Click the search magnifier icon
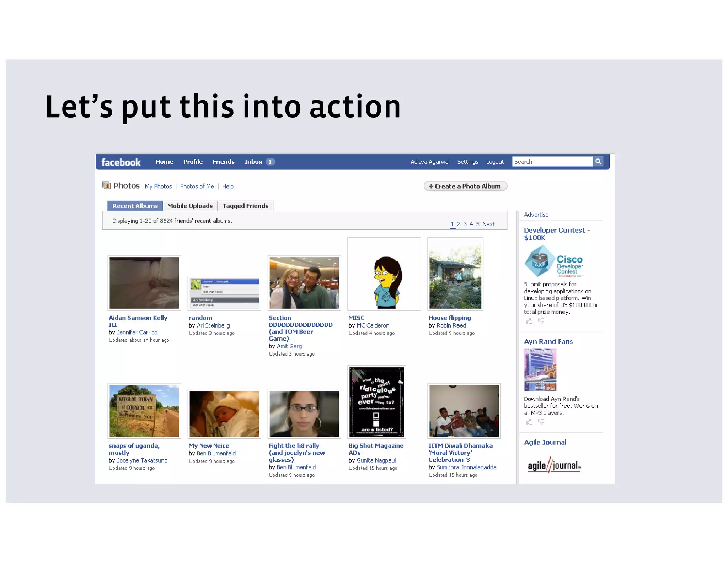728x562 pixels. tap(598, 162)
